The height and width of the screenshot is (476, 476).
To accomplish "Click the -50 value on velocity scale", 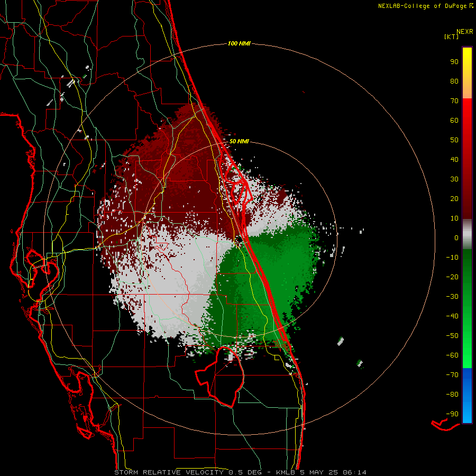I will [x=452, y=336].
